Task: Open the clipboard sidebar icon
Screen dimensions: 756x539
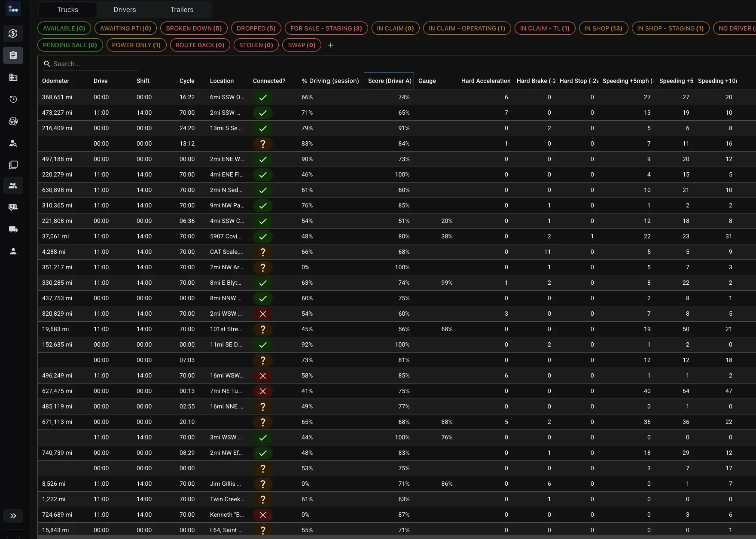Action: (13, 55)
